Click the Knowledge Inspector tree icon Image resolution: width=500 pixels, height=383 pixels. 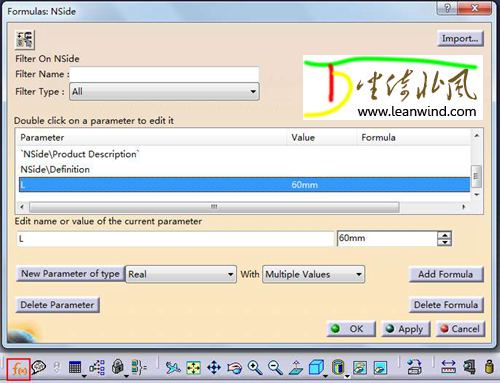point(97,368)
